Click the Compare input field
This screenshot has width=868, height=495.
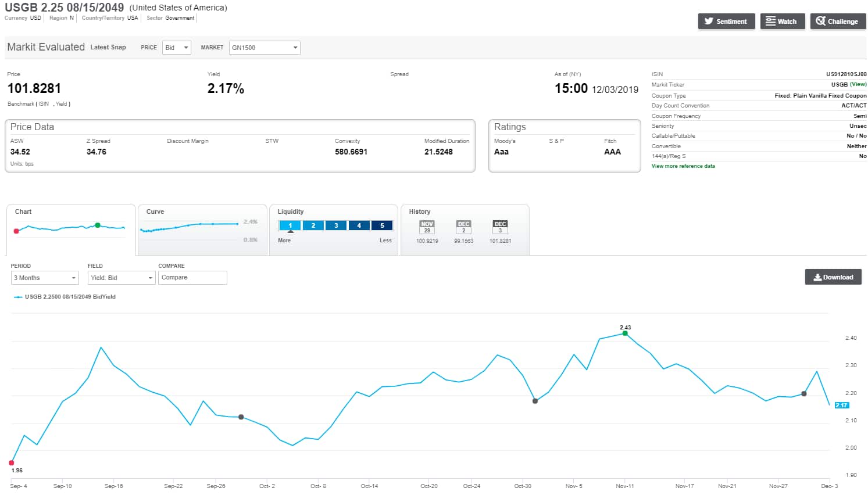click(x=192, y=278)
